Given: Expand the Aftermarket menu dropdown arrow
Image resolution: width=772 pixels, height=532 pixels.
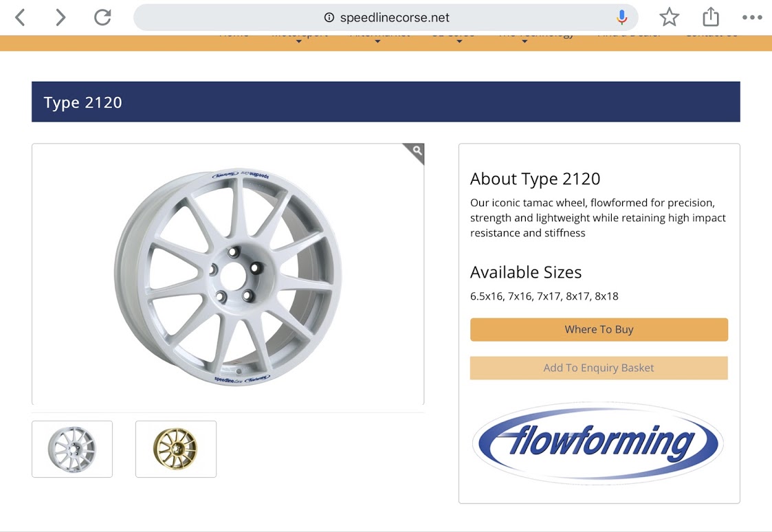Looking at the screenshot, I should click(377, 41).
